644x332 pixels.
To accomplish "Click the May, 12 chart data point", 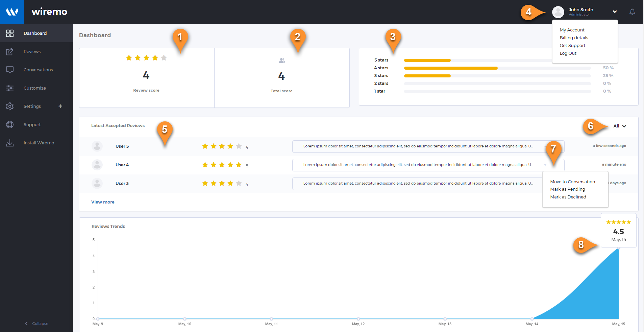I will (358, 319).
